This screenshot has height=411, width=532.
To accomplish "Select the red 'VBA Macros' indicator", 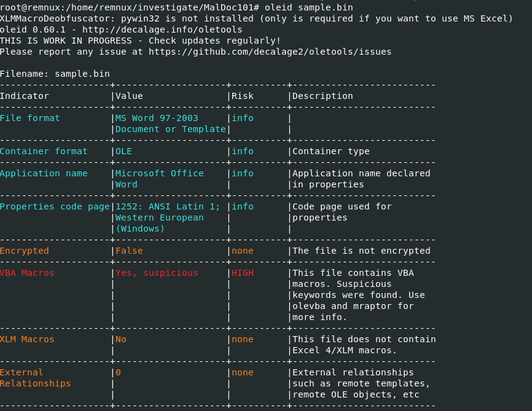I will coord(27,273).
